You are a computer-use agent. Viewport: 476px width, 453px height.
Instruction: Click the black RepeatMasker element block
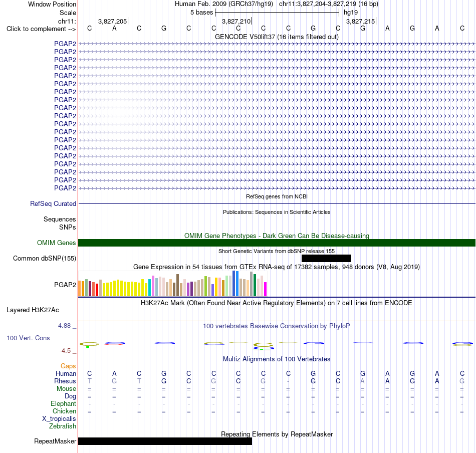[x=165, y=441]
